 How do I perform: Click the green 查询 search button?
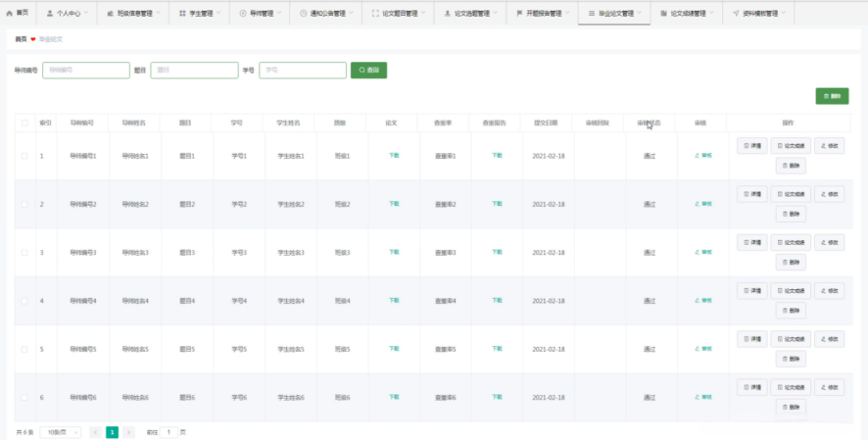(x=368, y=71)
